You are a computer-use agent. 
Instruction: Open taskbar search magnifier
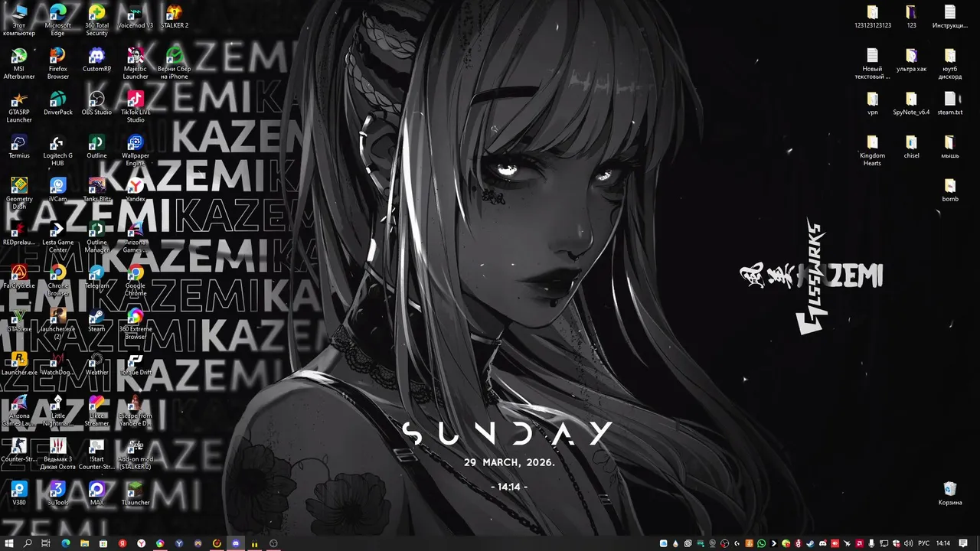28,543
